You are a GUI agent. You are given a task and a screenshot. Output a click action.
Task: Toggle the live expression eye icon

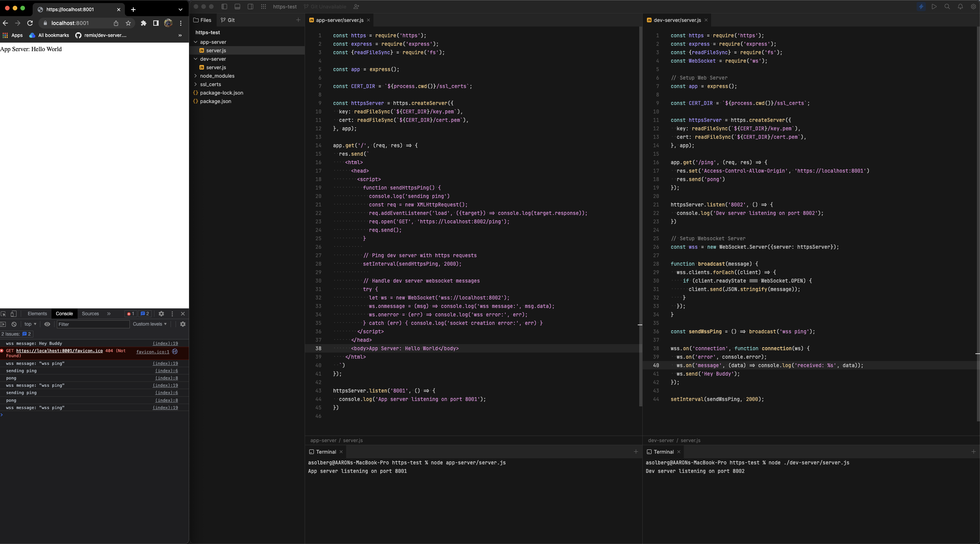point(47,324)
